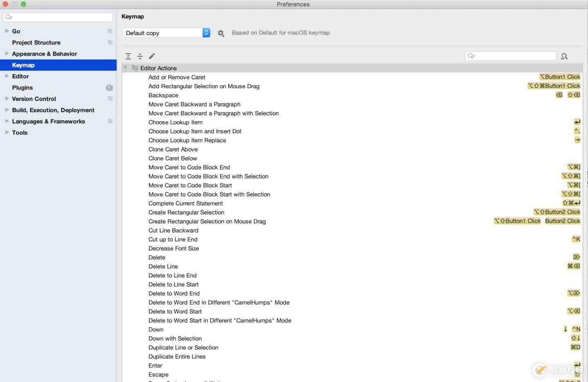Select Cut up to Line End action
Image resolution: width=588 pixels, height=382 pixels.
[x=173, y=239]
